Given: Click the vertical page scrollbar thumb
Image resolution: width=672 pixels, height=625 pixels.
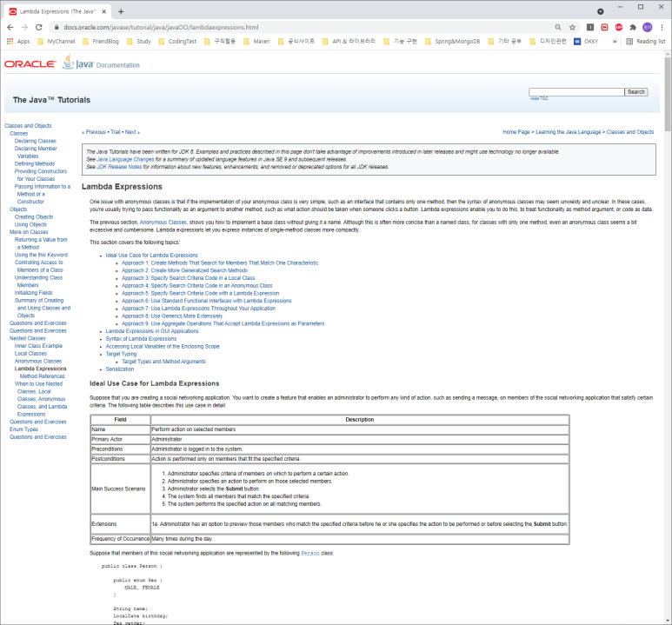Looking at the screenshot, I should 668,94.
